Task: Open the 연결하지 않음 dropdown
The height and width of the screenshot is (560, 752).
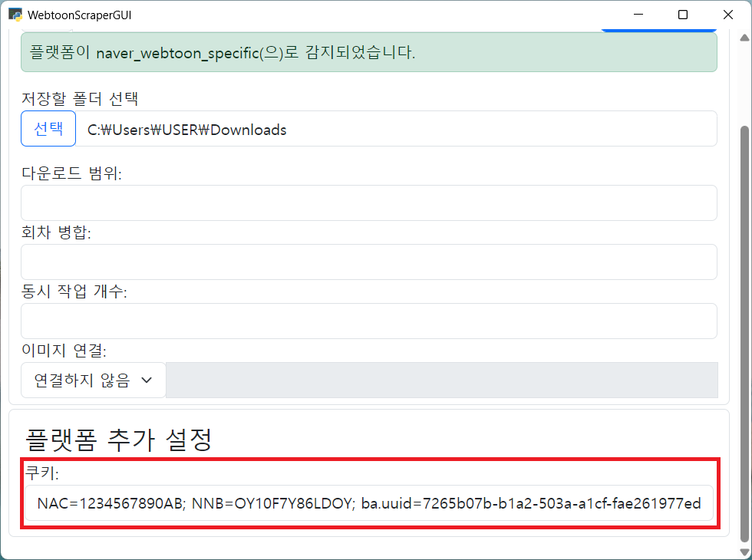Action: click(x=94, y=380)
